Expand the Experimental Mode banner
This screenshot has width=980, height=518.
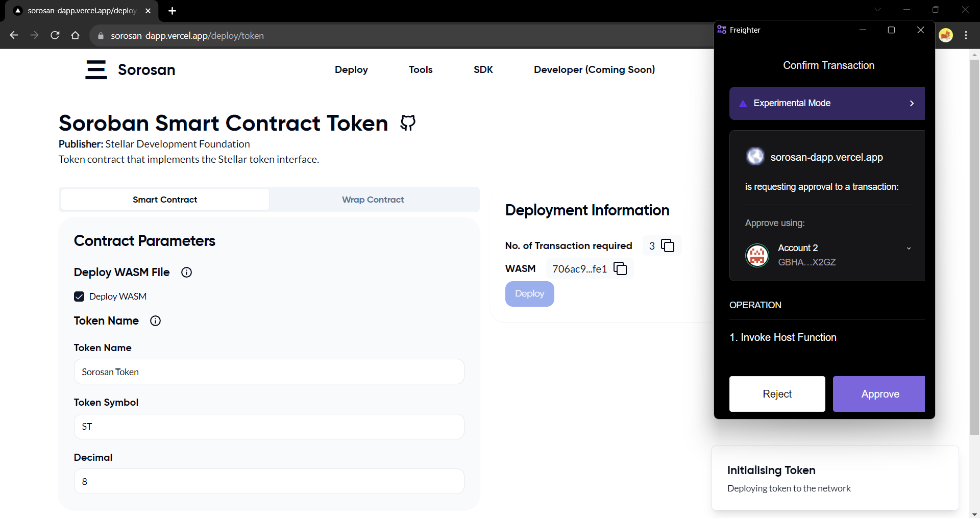click(827, 103)
